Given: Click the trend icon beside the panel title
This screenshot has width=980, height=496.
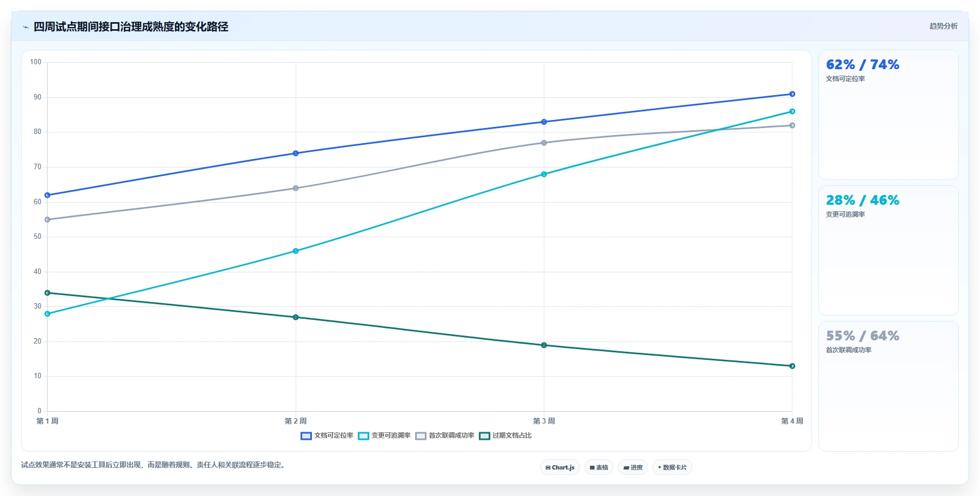Looking at the screenshot, I should click(25, 27).
